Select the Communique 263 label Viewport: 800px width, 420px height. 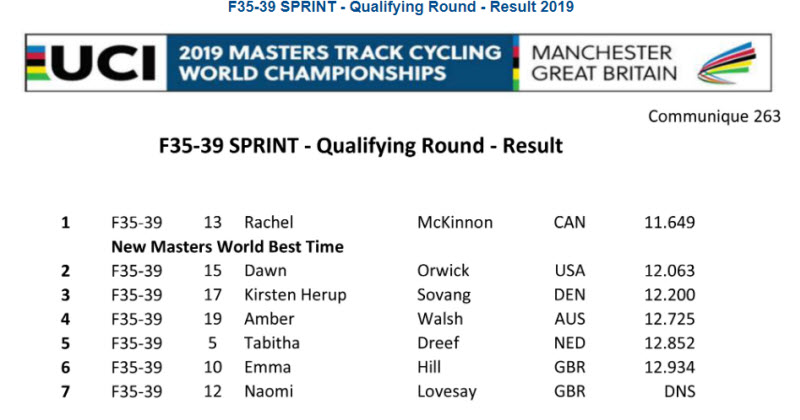tap(714, 116)
